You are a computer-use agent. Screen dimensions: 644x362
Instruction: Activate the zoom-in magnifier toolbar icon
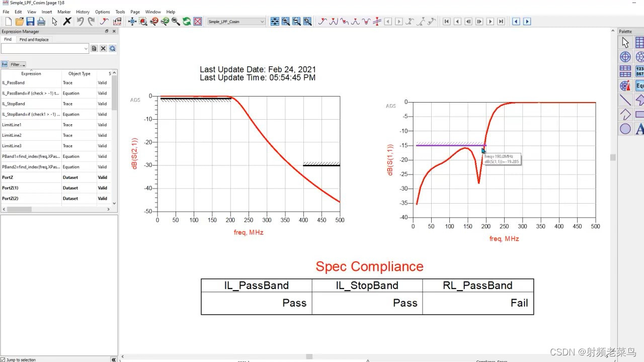(154, 22)
